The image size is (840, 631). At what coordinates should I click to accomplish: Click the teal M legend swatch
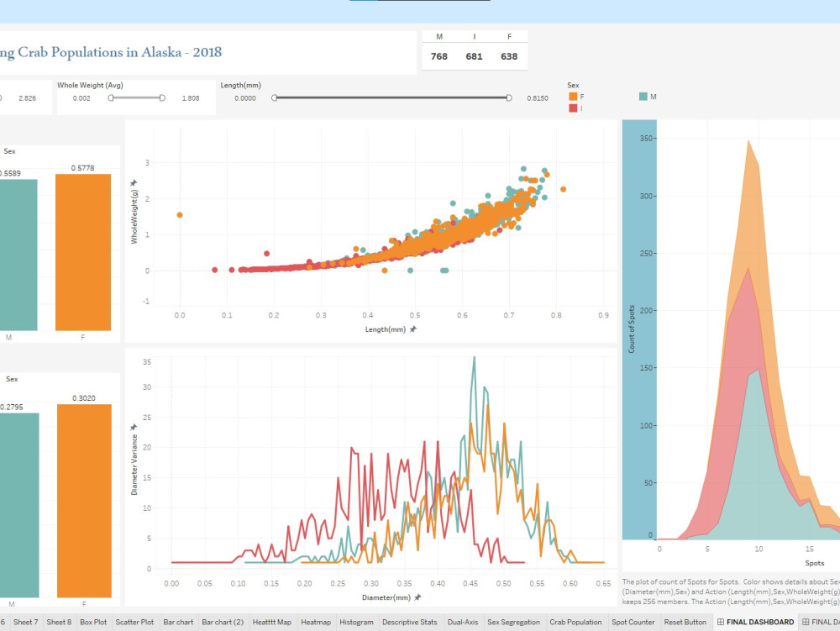[x=643, y=97]
